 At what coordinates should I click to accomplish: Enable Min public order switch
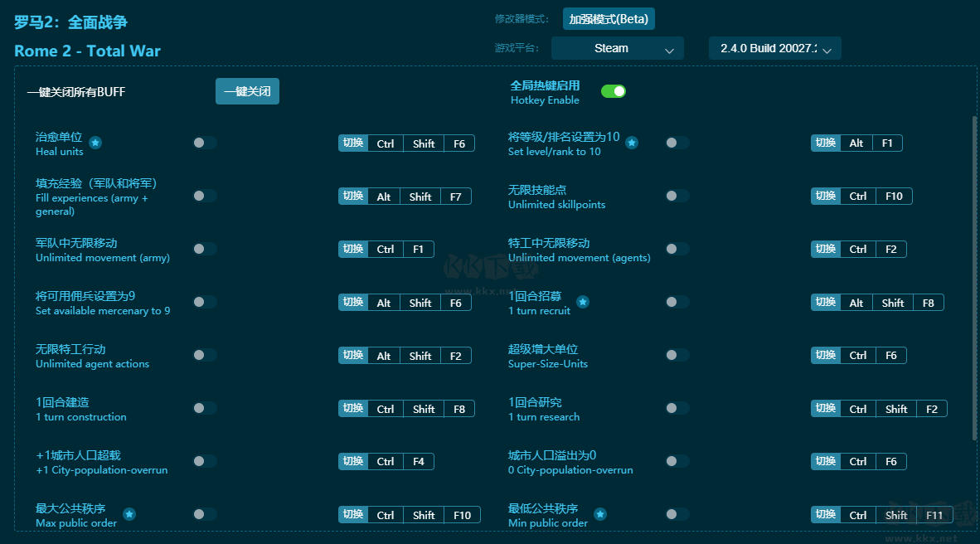pos(677,514)
